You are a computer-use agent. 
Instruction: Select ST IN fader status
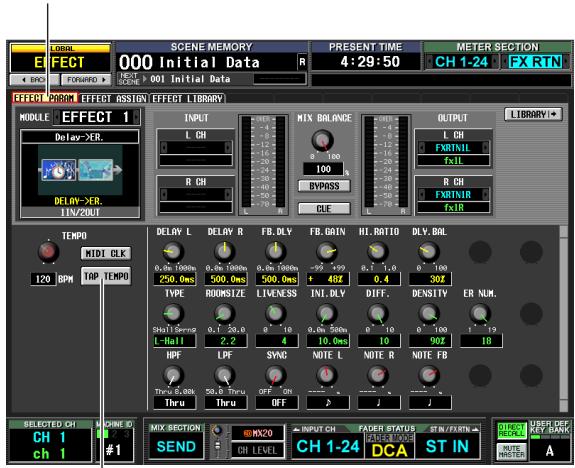click(x=447, y=446)
